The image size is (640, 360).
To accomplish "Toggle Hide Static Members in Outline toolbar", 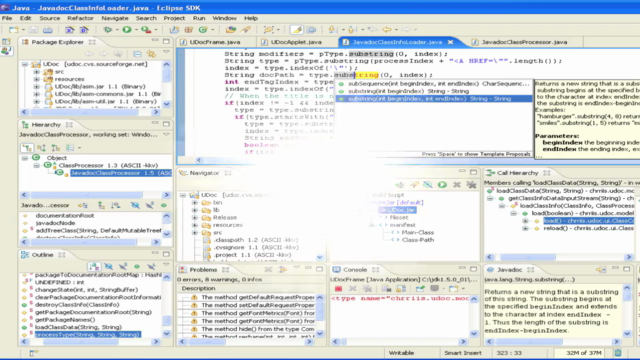I will pos(123,267).
